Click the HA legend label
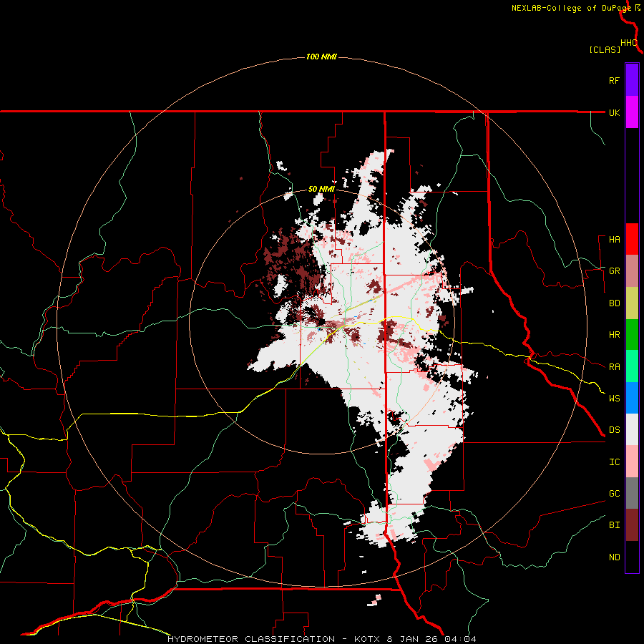This screenshot has width=644, height=644. coord(614,240)
